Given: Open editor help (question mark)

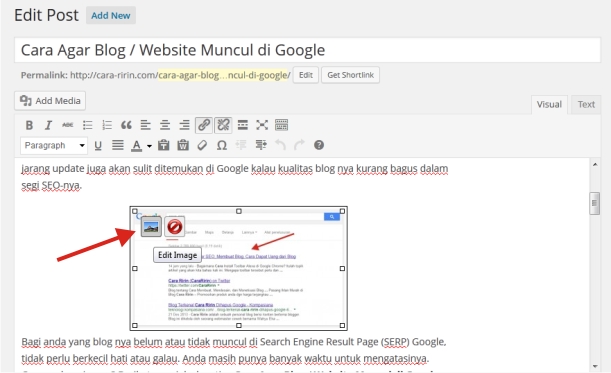Looking at the screenshot, I should 319,145.
